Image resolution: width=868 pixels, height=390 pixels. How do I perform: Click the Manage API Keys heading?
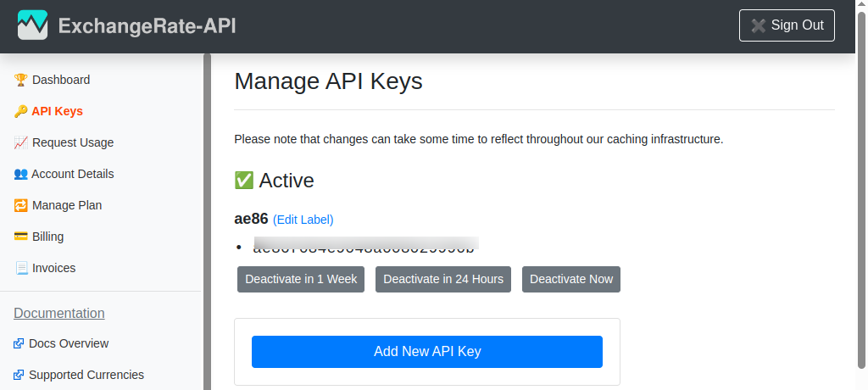(328, 81)
